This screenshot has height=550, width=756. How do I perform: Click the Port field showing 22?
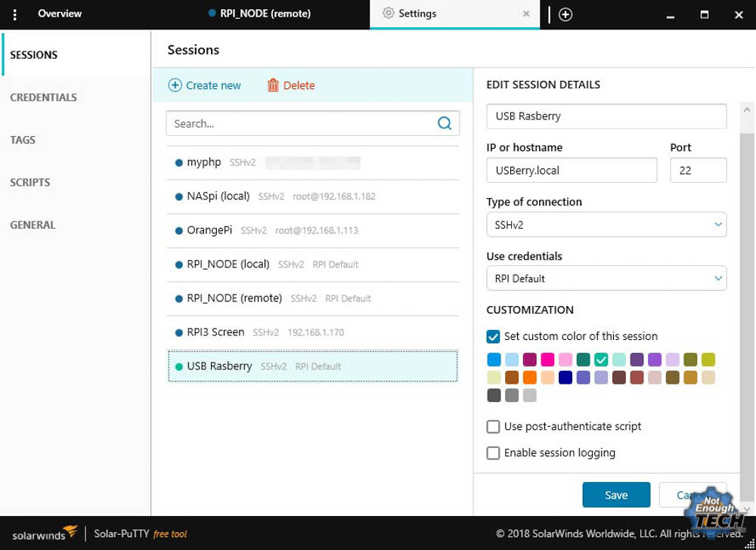click(698, 170)
